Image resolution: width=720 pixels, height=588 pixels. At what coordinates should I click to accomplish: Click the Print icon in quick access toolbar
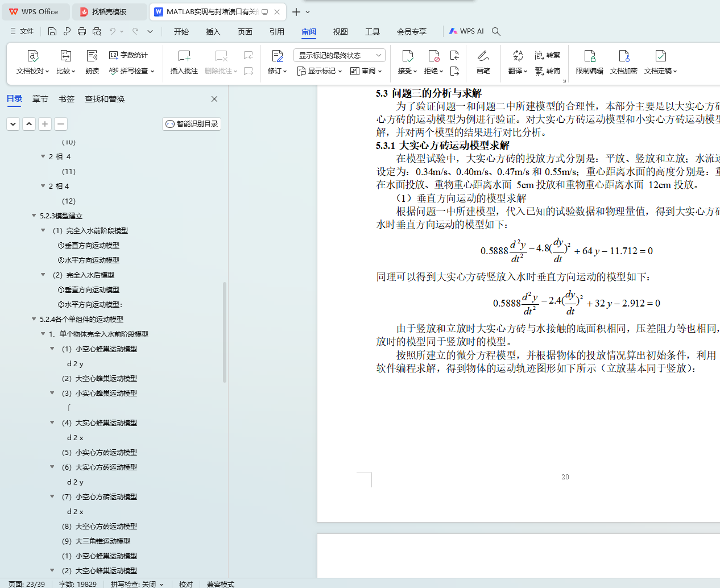pos(82,32)
